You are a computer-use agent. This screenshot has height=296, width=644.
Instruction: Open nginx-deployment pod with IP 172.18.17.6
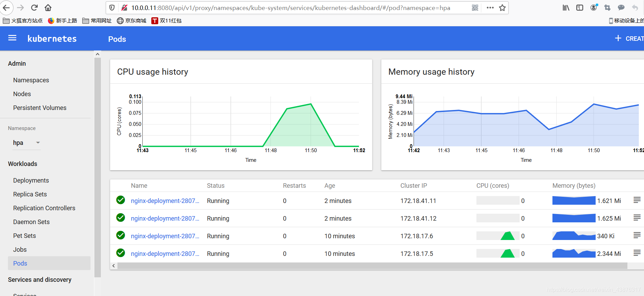click(165, 236)
